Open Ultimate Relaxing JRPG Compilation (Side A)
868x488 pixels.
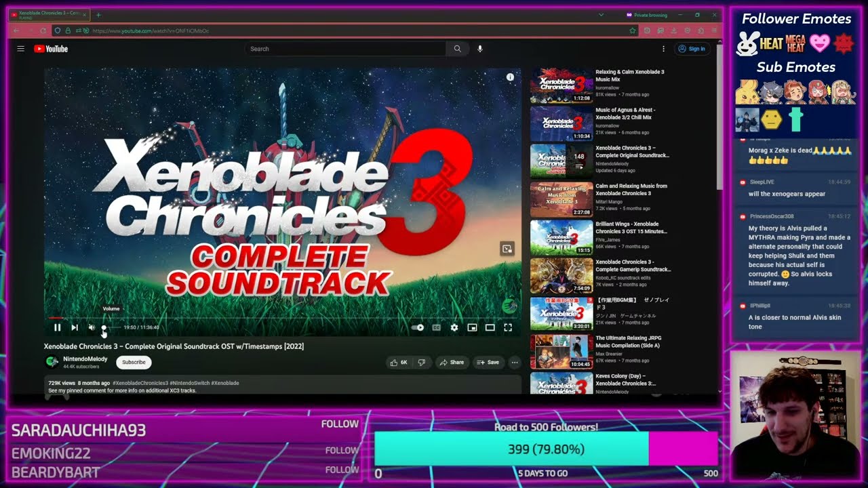(x=601, y=350)
